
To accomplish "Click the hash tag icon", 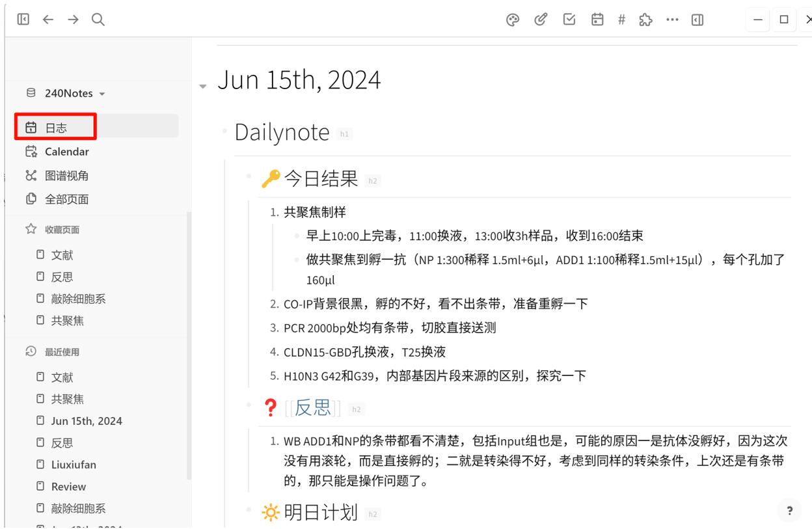I will 621,20.
